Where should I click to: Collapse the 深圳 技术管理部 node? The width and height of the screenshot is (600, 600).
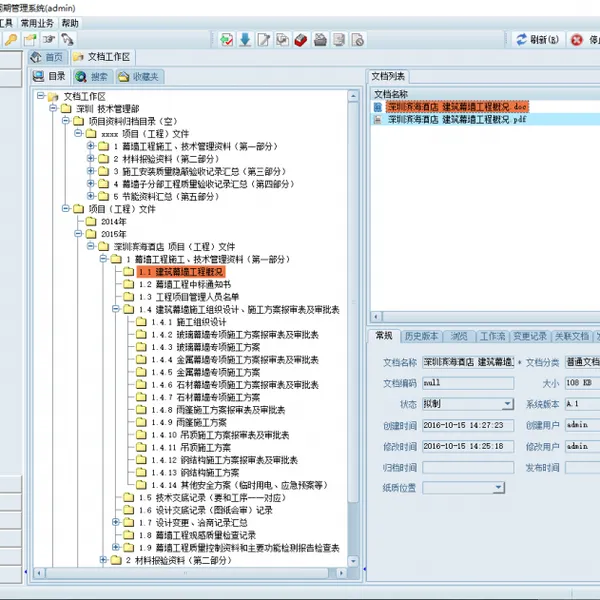point(53,108)
